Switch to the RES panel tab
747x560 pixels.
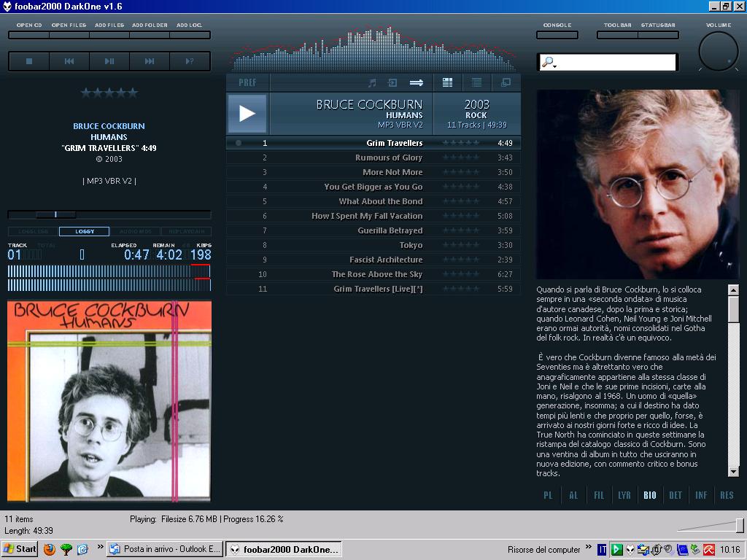click(727, 495)
